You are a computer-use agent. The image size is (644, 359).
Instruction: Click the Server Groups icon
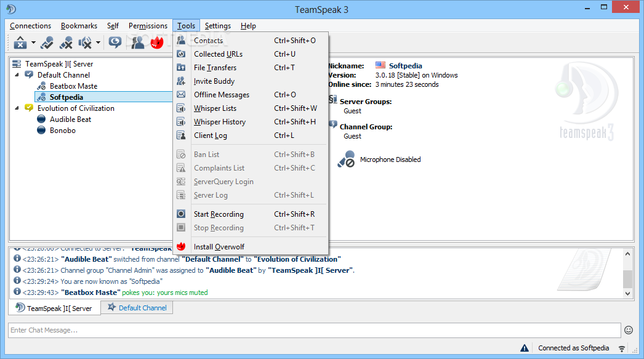(x=332, y=100)
